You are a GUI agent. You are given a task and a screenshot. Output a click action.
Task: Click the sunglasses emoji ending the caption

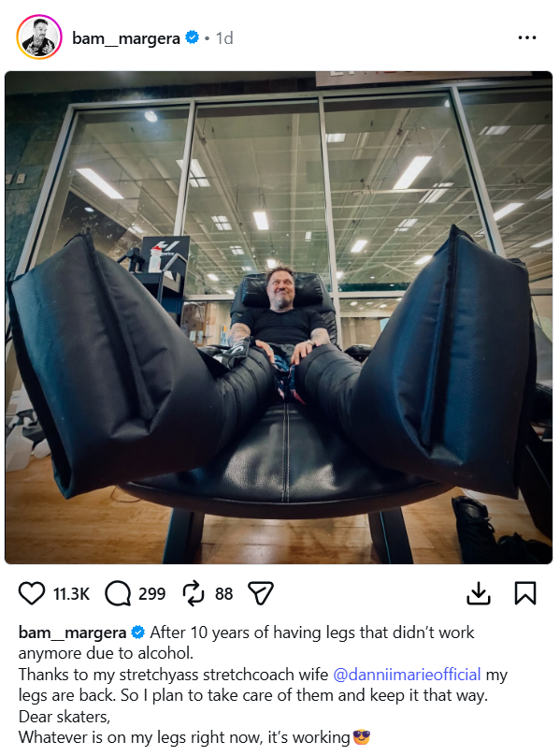[362, 737]
